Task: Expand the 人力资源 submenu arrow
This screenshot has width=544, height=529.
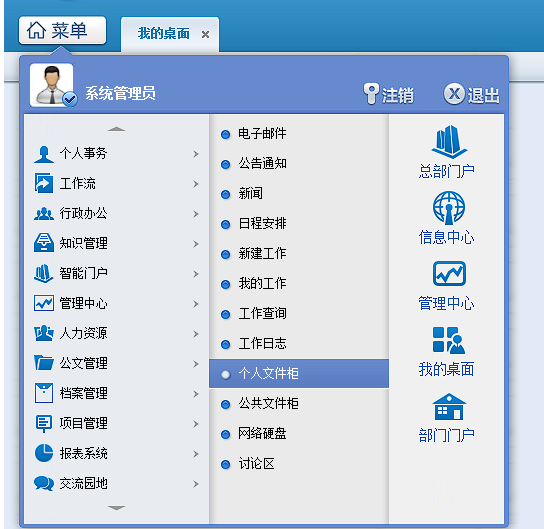Action: [196, 334]
